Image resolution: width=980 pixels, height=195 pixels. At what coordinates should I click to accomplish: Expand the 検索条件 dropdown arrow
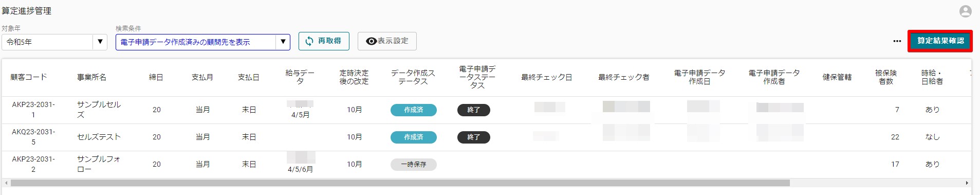[x=283, y=42]
